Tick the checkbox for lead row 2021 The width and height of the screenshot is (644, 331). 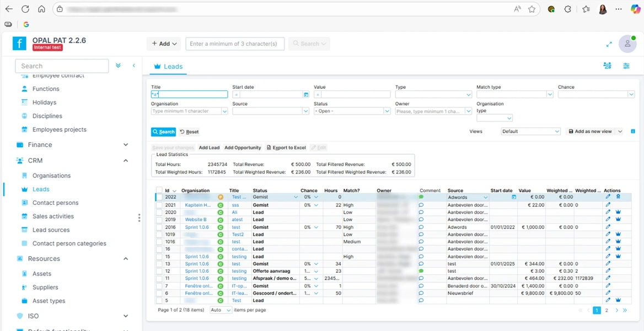159,205
